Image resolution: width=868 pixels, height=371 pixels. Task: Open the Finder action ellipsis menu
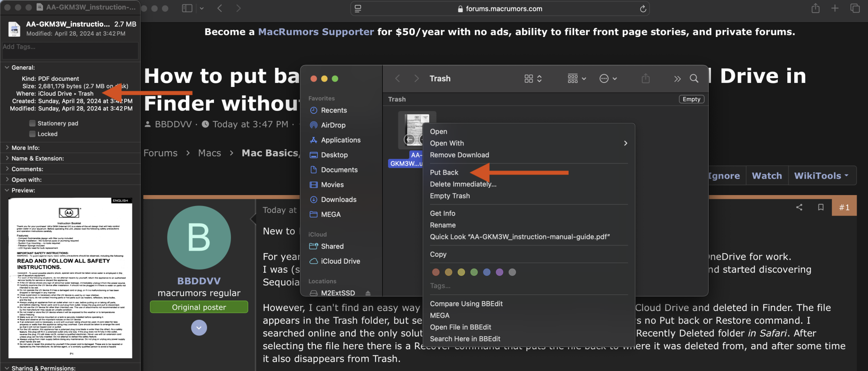[x=608, y=79]
